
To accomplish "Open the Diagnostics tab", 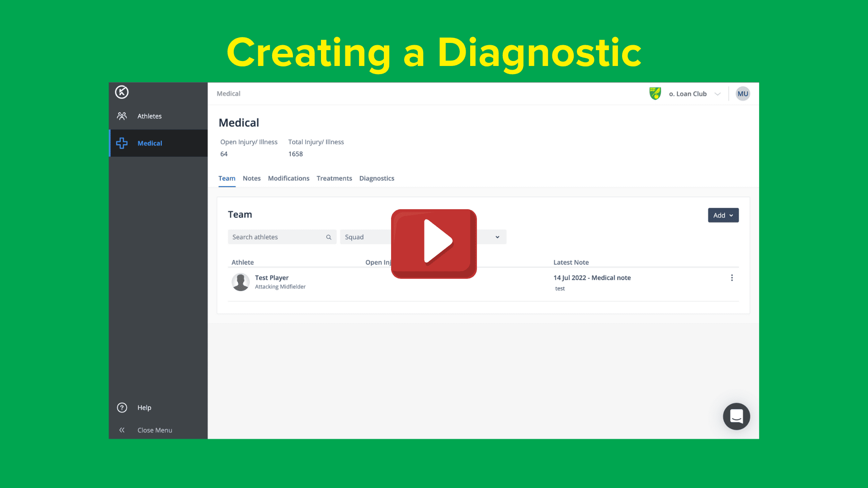I will [377, 178].
